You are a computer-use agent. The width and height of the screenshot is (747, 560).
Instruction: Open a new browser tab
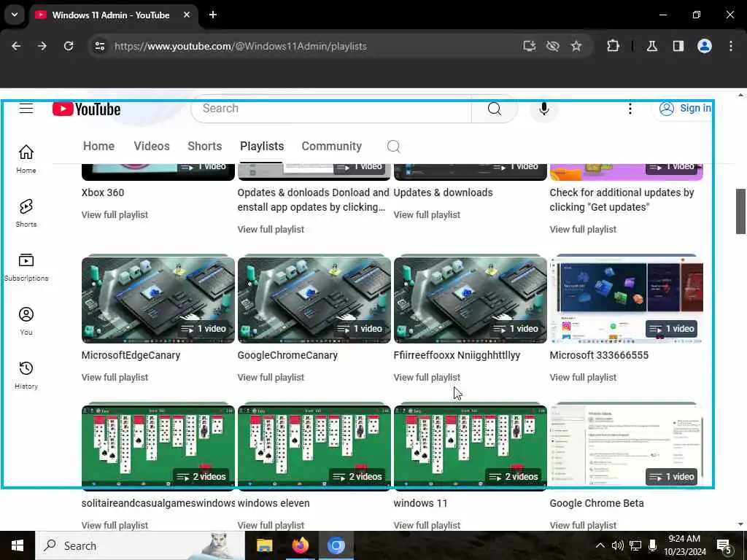point(213,15)
